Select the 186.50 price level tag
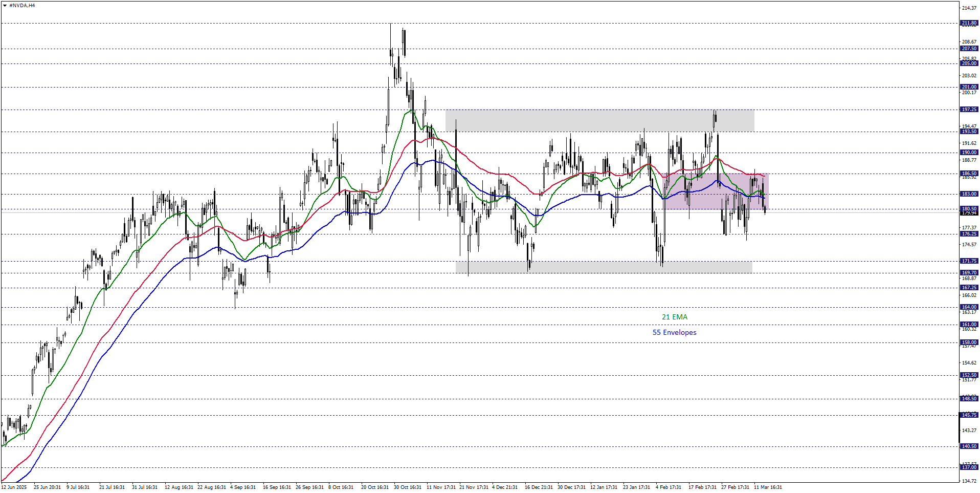The height and width of the screenshot is (493, 980). 969,174
